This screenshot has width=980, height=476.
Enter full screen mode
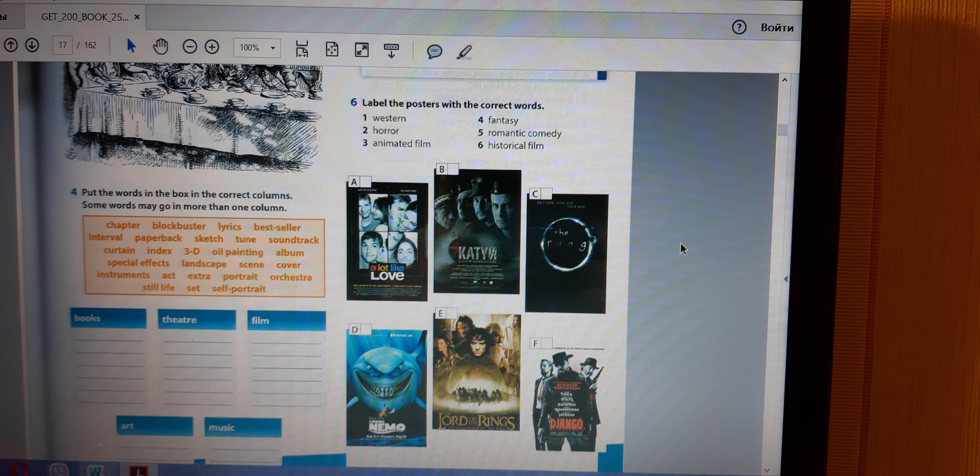point(361,50)
